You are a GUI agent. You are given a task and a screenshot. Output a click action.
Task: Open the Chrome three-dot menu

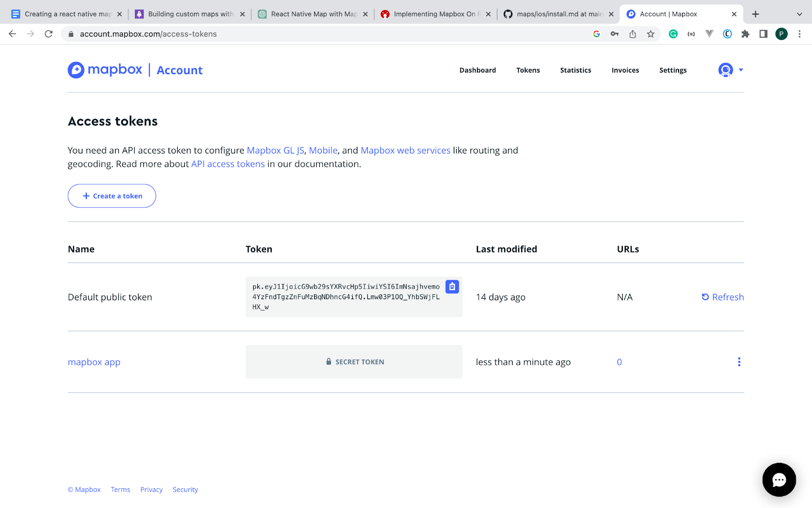click(x=799, y=34)
